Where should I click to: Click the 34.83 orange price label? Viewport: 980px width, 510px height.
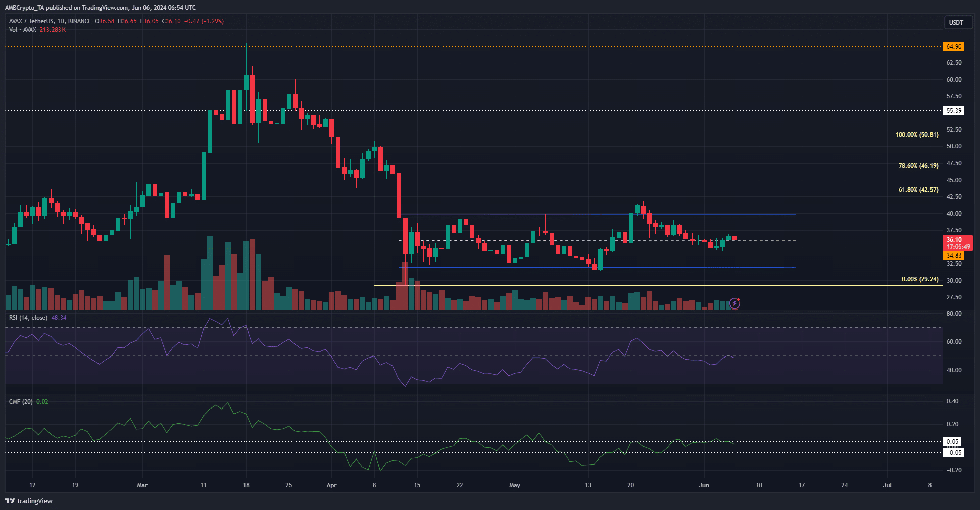(953, 256)
